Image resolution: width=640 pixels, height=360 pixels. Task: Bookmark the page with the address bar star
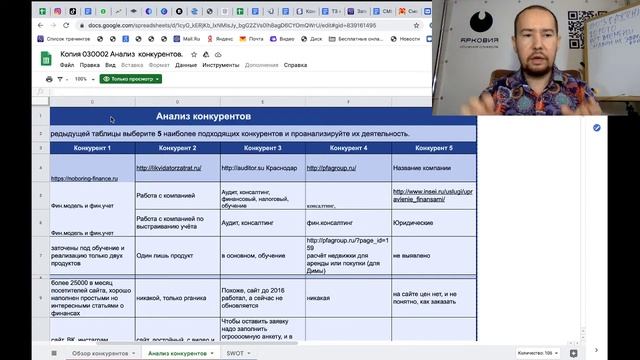tap(416, 25)
